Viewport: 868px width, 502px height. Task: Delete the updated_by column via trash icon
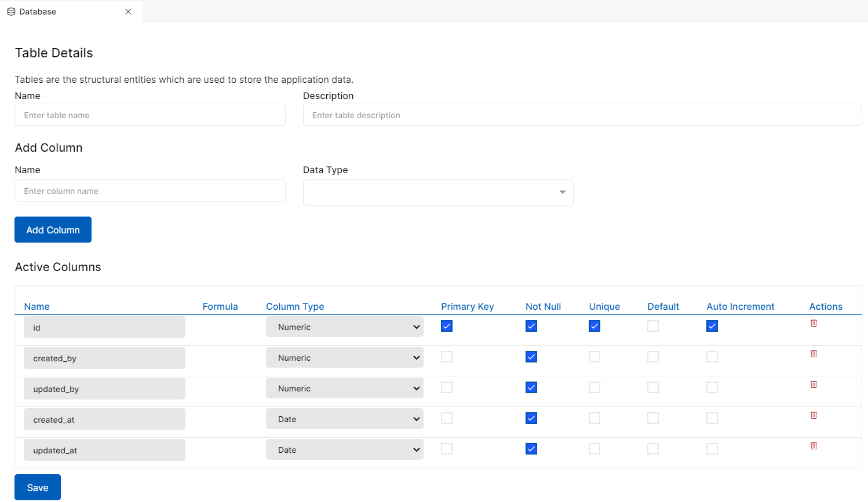[814, 384]
